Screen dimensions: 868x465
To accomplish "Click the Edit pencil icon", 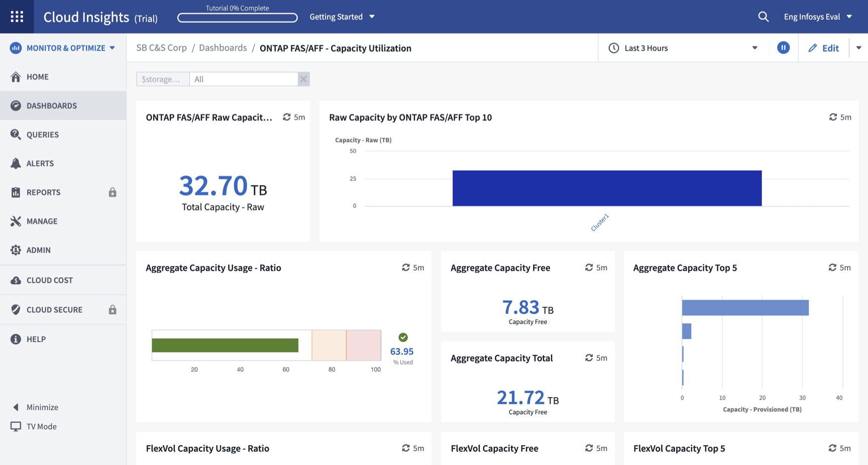I will coord(812,48).
